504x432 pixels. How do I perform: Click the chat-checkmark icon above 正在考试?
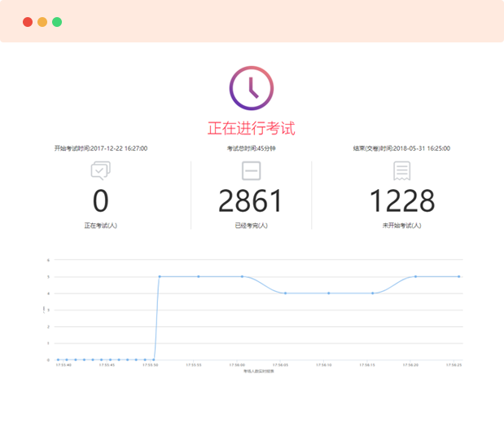click(x=101, y=170)
